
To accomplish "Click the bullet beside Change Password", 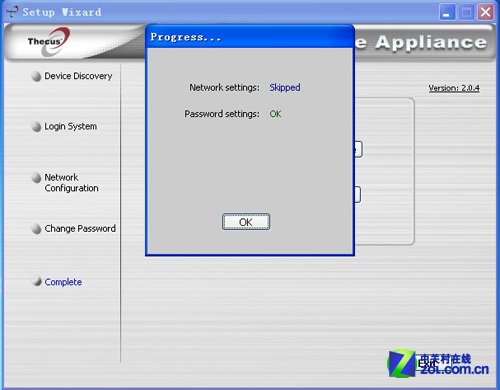I will click(x=36, y=229).
